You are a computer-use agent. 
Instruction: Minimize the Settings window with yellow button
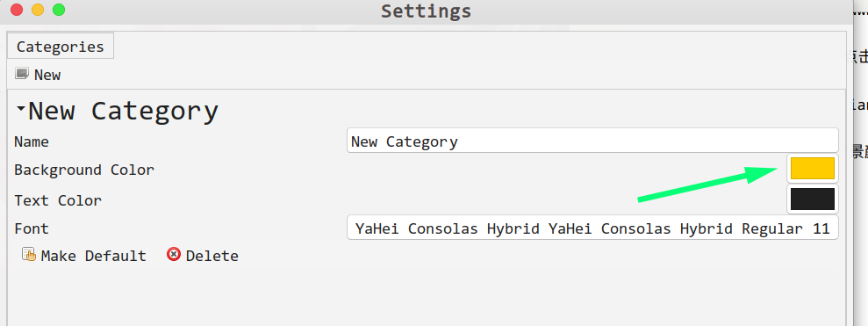tap(38, 10)
